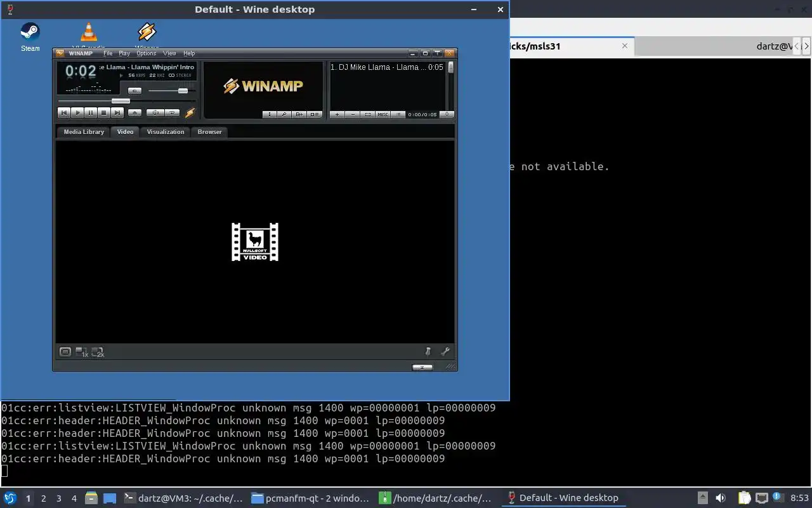Collapse the lower panel with bottom arrow button
This screenshot has width=812, height=508.
[x=422, y=367]
